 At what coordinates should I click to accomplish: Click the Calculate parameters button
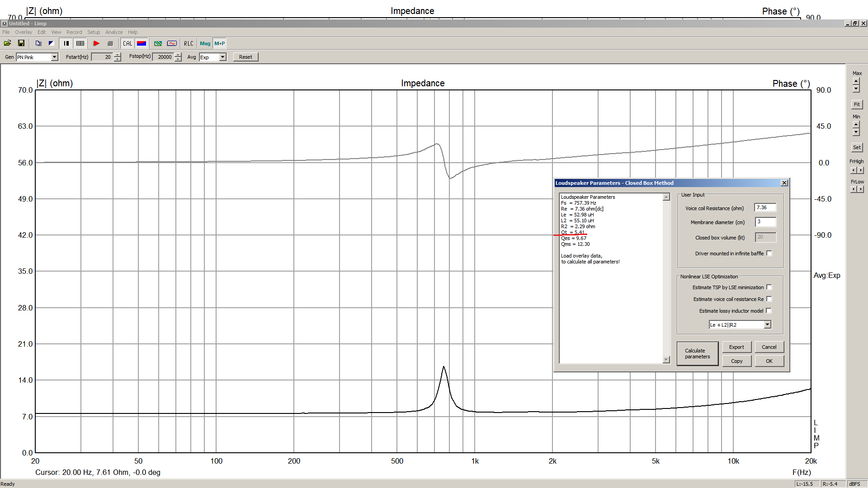point(697,354)
